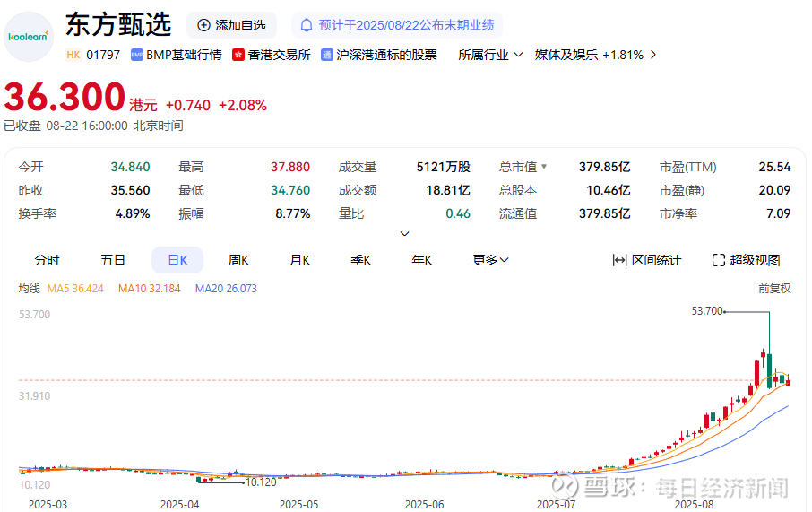Click the chevron right of 媒体及娱乐
Viewport: 812px width, 512px height.
point(653,55)
